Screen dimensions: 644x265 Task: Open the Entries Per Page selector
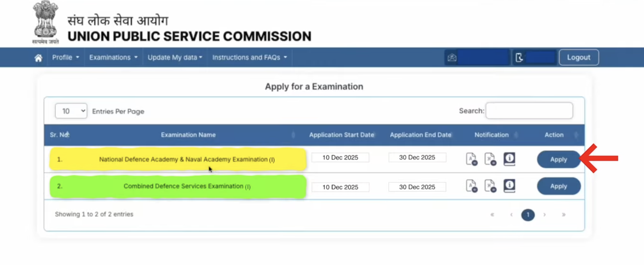71,111
